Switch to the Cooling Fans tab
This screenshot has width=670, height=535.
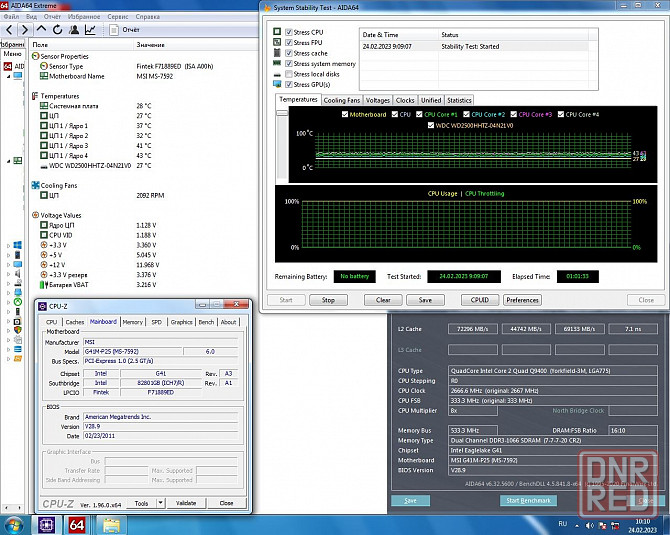[342, 100]
